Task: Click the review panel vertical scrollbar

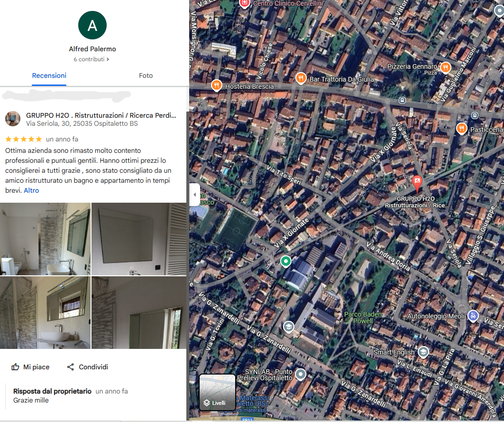Action: pos(187,265)
